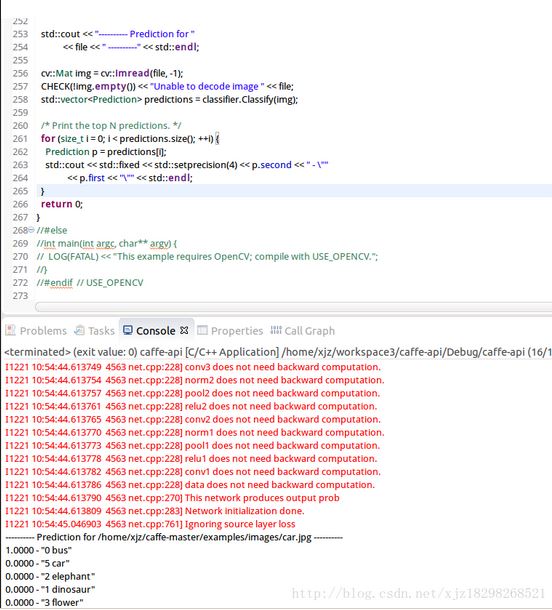
Task: Click the 'Prediction for .../car.jpg' output line
Action: tap(174, 537)
